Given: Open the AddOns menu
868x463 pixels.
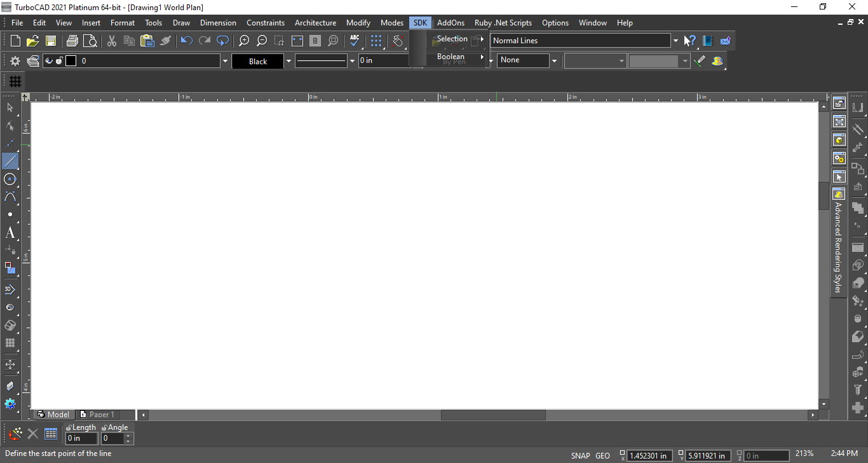Looking at the screenshot, I should click(451, 22).
